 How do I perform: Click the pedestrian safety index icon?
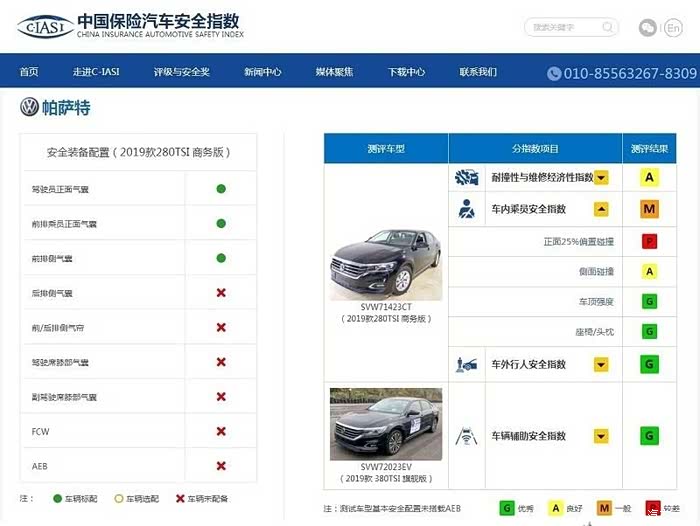pyautogui.click(x=467, y=364)
